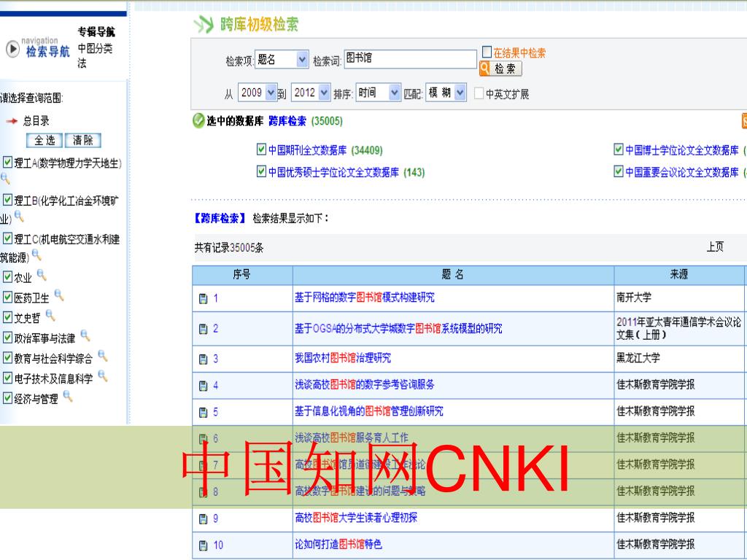Click the 全选 button
This screenshot has width=747, height=560.
pyautogui.click(x=44, y=140)
